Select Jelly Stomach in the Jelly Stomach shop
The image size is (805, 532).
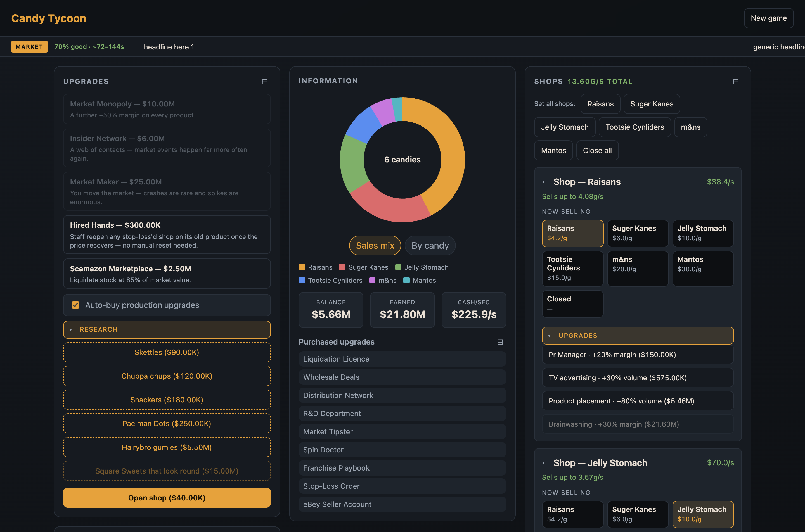coord(703,514)
